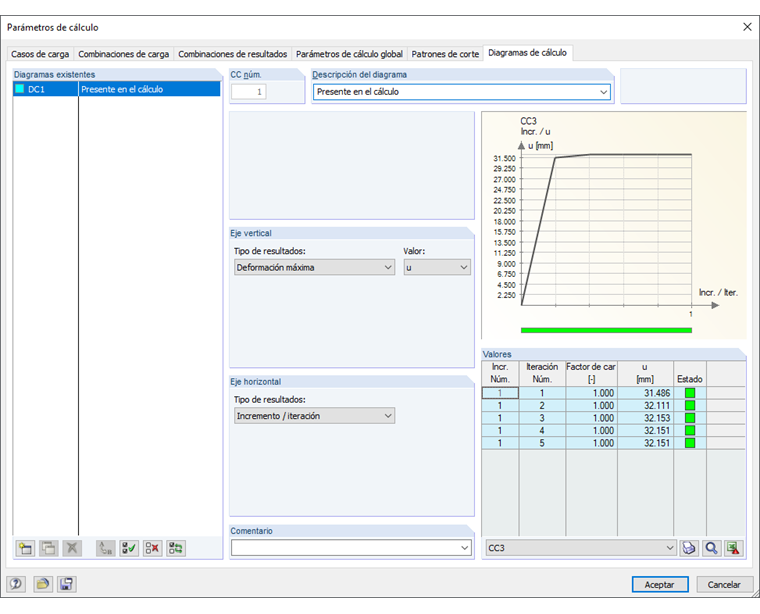Click the 31.500 axis label on chart
This screenshot has width=760, height=614.
click(x=505, y=158)
